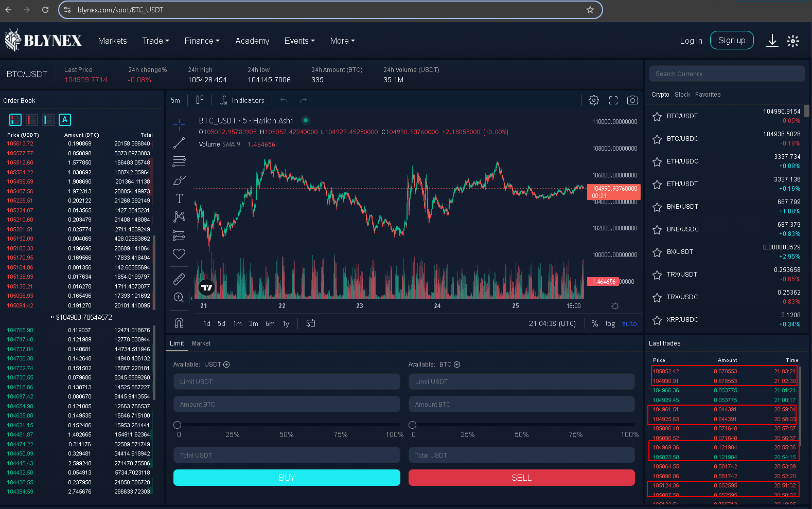The width and height of the screenshot is (812, 509).
Task: Set buy slider to 50%
Action: point(286,434)
